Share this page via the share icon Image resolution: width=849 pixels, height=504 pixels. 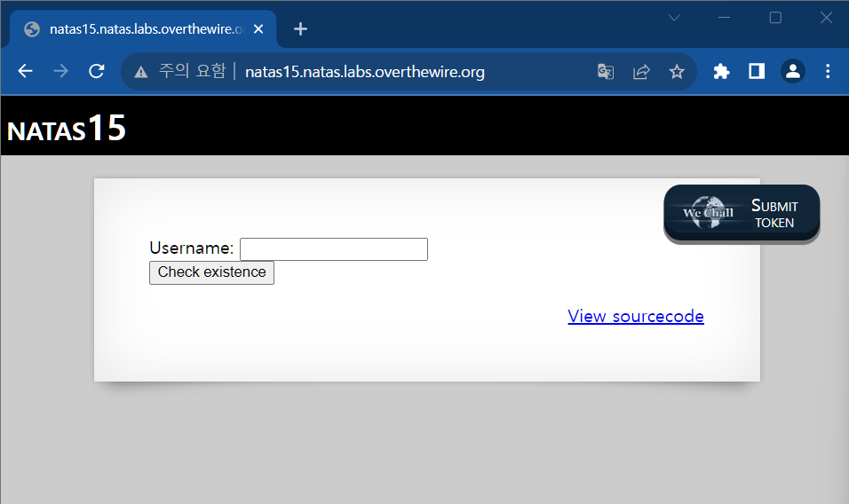coord(641,71)
